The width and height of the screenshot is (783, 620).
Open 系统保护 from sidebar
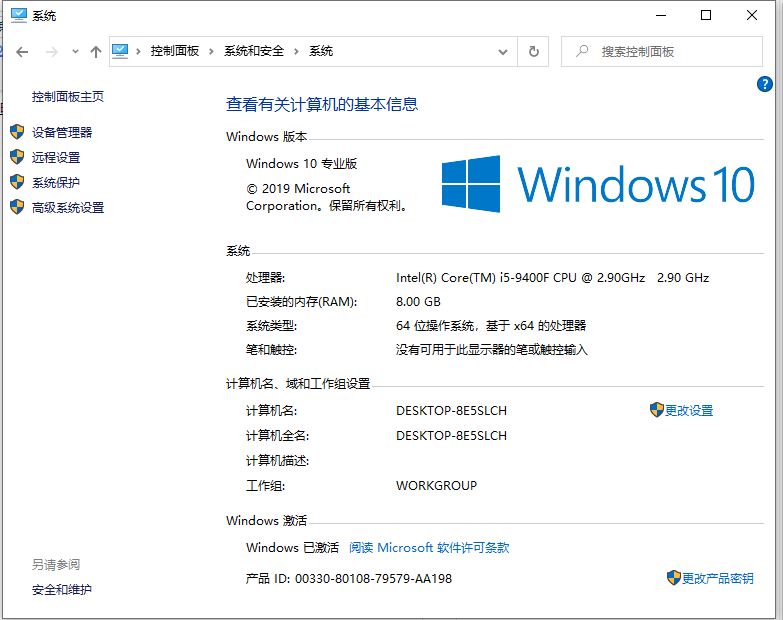56,182
